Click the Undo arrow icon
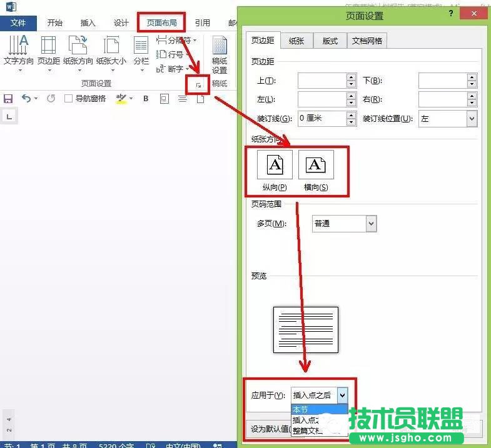 click(x=26, y=99)
